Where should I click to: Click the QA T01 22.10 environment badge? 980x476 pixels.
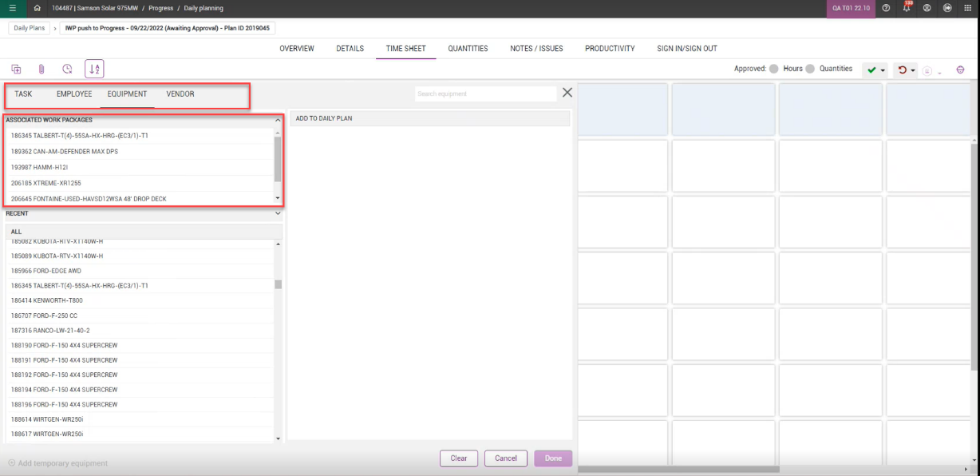pos(851,8)
